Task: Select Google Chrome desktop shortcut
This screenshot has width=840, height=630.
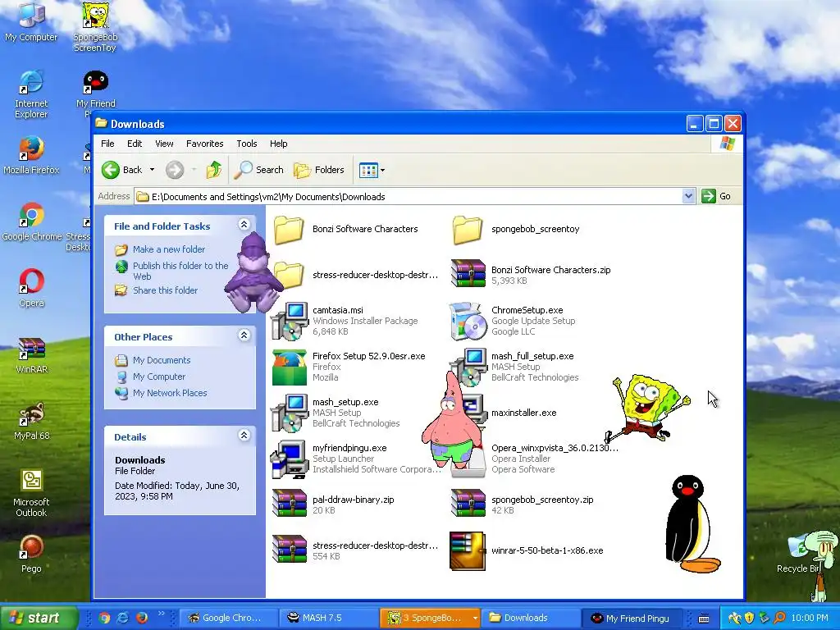Action: [31, 221]
